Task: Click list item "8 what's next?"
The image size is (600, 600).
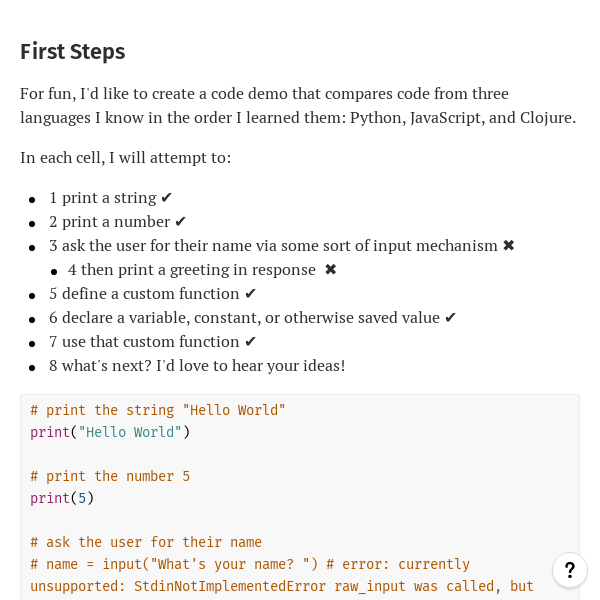Action: 197,366
